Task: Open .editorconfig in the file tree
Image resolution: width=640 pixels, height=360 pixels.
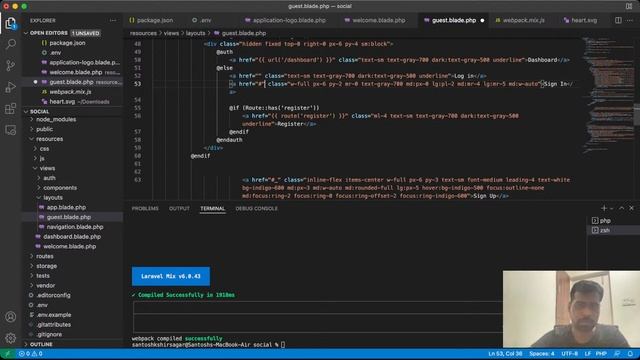Action: click(53, 296)
